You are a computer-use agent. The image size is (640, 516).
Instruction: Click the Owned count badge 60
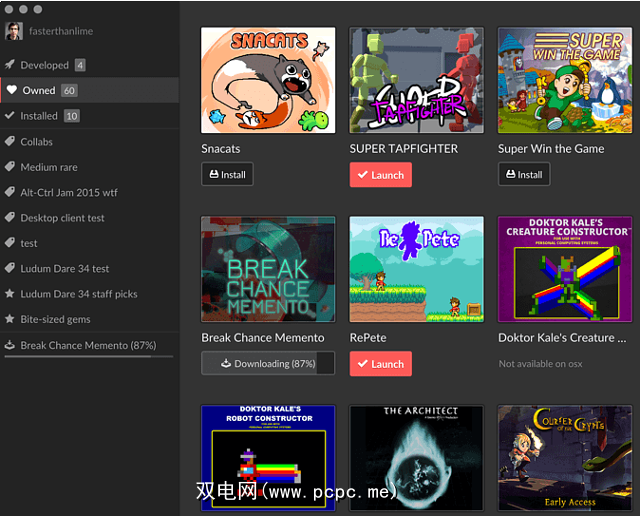coord(69,90)
